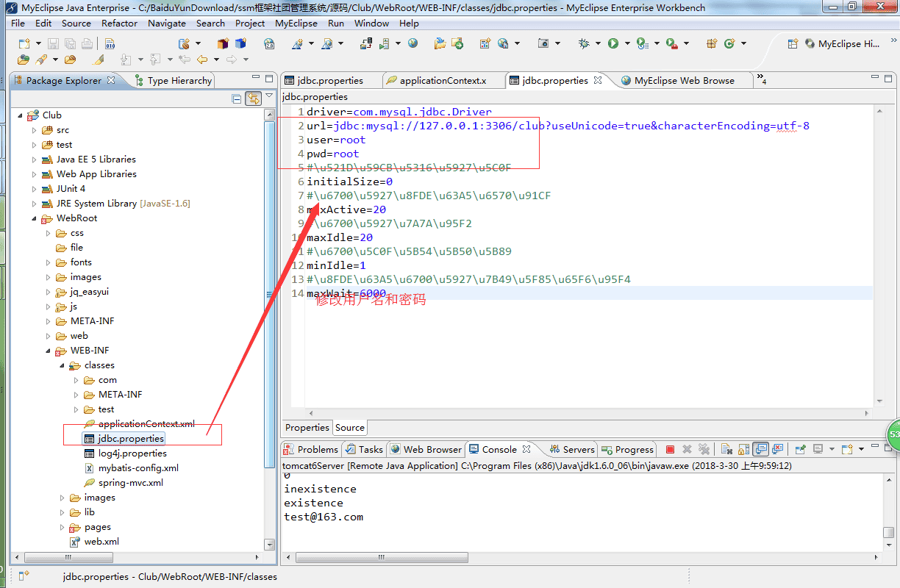Open the Refactor menu
The height and width of the screenshot is (588, 900).
pos(119,23)
